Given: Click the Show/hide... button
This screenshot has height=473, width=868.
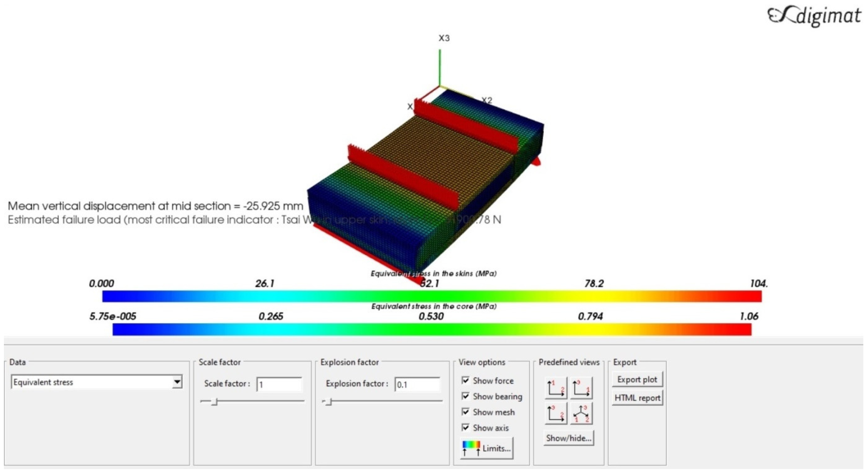Looking at the screenshot, I should point(568,438).
